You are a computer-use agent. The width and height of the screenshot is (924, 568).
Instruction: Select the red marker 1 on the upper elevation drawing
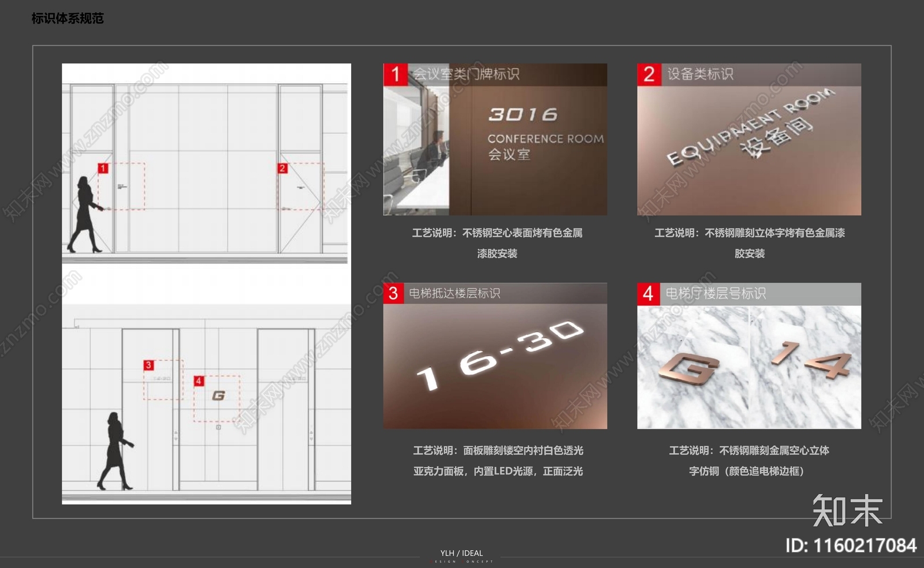[103, 169]
